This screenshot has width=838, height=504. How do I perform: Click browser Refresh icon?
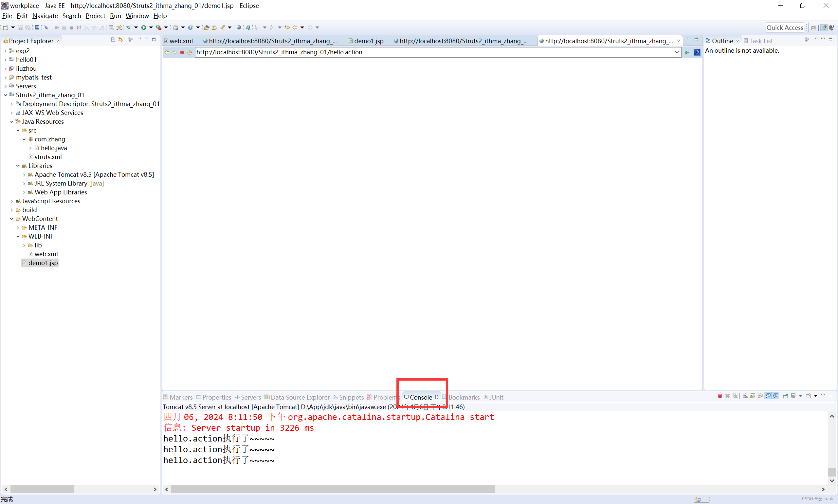tap(190, 52)
